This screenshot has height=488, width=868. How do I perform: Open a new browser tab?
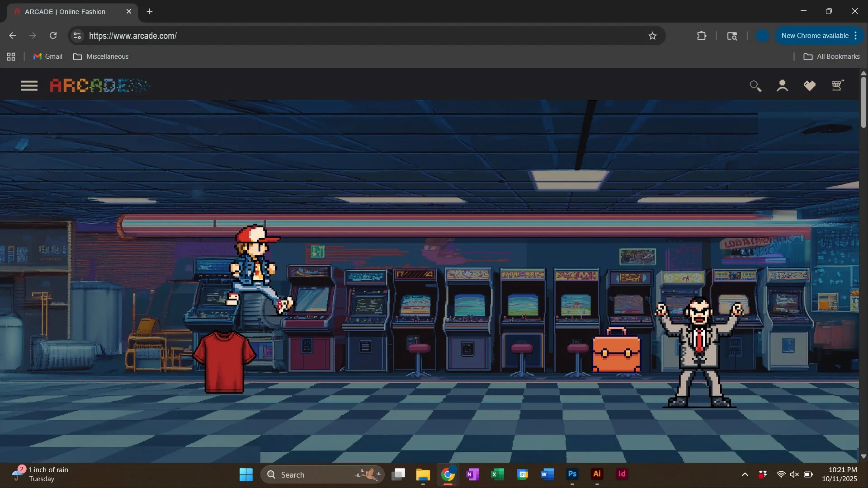click(x=150, y=11)
